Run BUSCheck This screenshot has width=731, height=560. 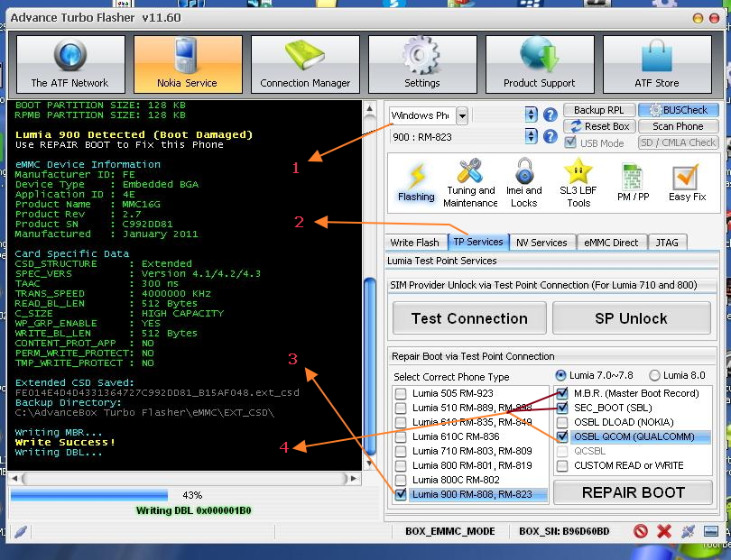tap(679, 110)
